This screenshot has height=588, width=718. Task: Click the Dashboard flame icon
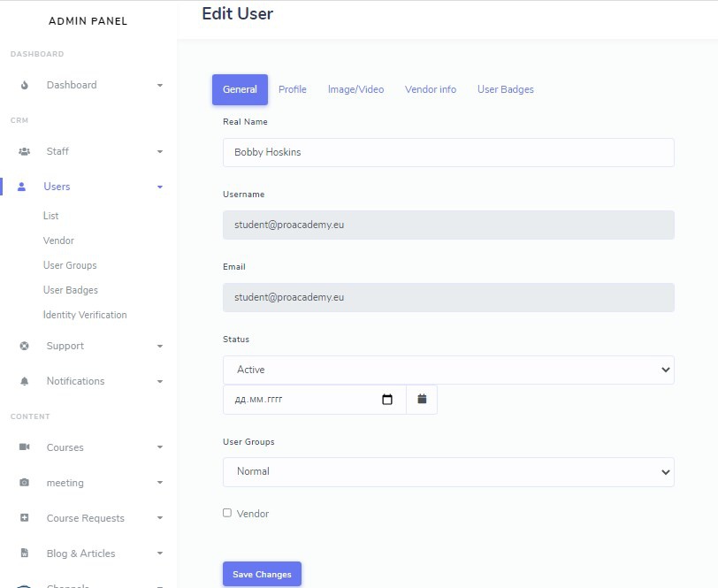(25, 86)
